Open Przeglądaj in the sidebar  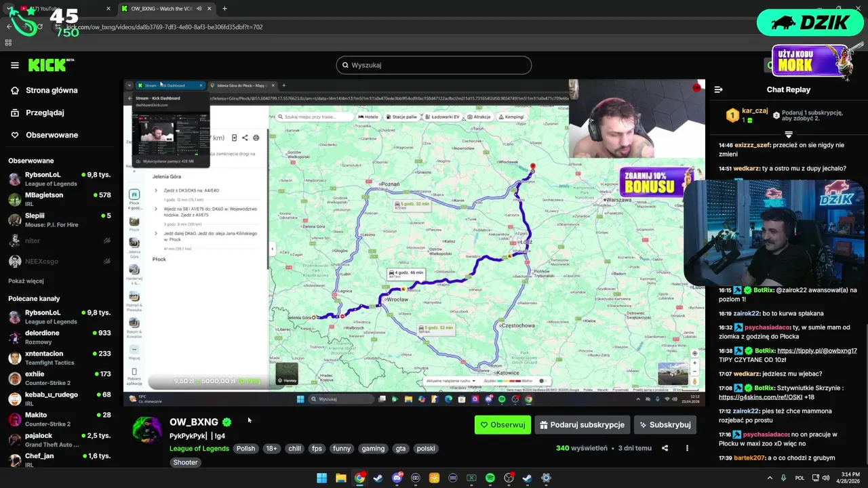(x=38, y=113)
